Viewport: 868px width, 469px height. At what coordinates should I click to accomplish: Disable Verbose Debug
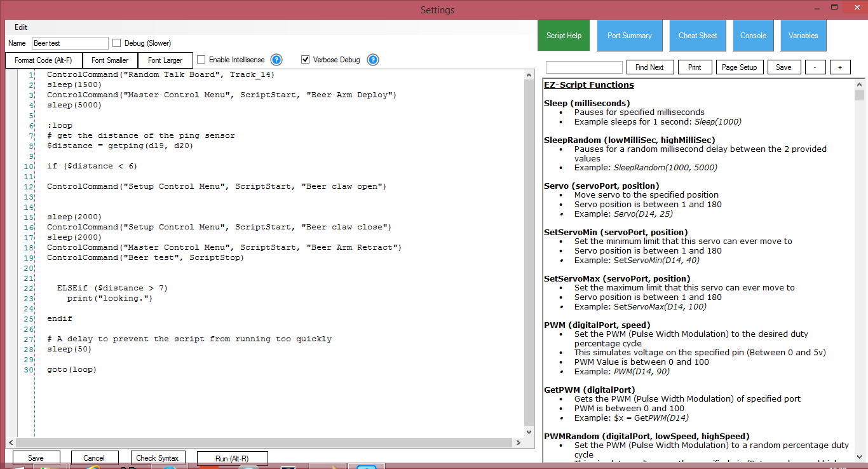[x=306, y=59]
